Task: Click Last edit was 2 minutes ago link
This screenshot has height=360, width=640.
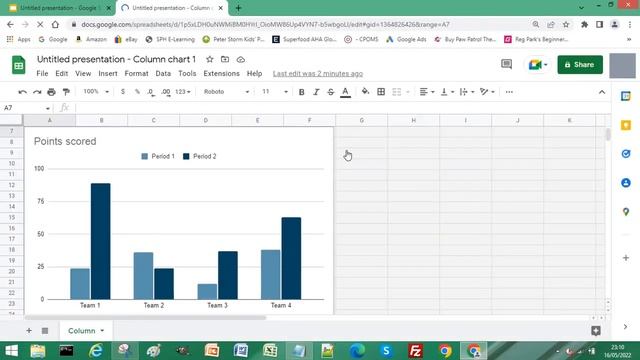Action: pyautogui.click(x=318, y=74)
